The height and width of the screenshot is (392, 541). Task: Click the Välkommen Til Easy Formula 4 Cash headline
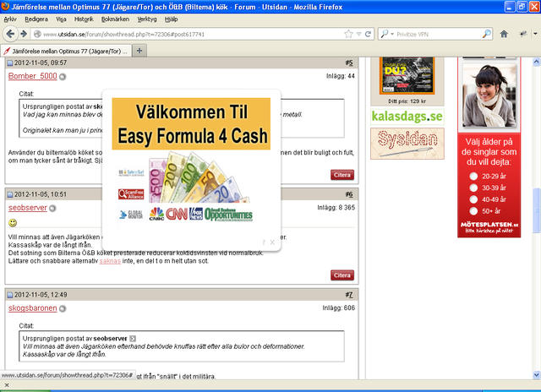pos(192,124)
